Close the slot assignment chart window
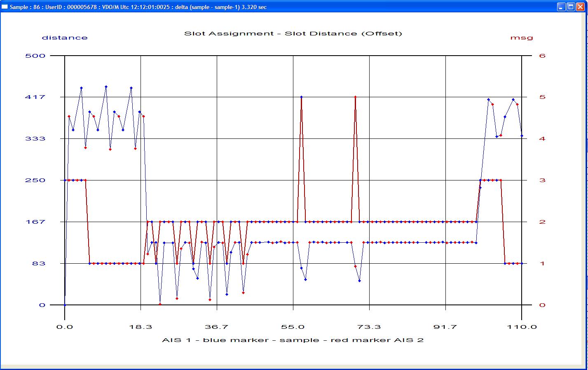Viewport: 588px width, 370px height. coord(580,7)
